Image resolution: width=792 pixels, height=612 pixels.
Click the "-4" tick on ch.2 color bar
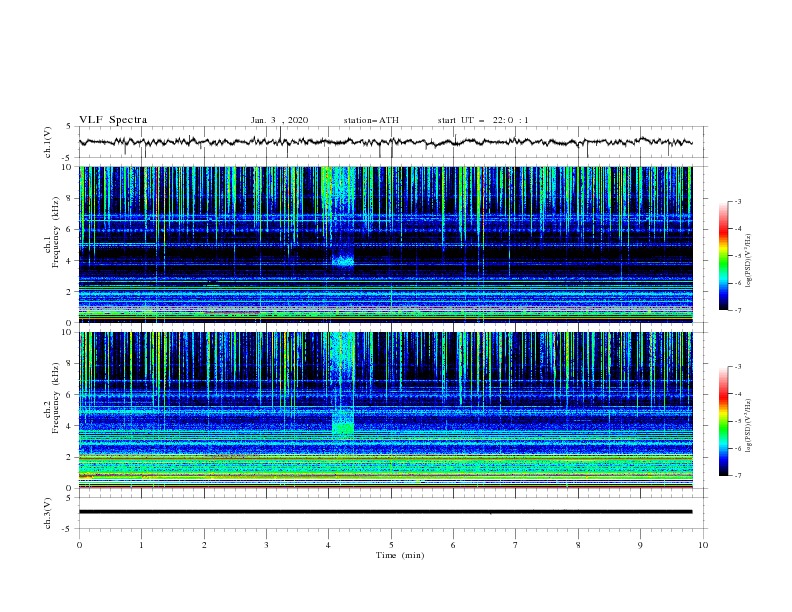[738, 394]
